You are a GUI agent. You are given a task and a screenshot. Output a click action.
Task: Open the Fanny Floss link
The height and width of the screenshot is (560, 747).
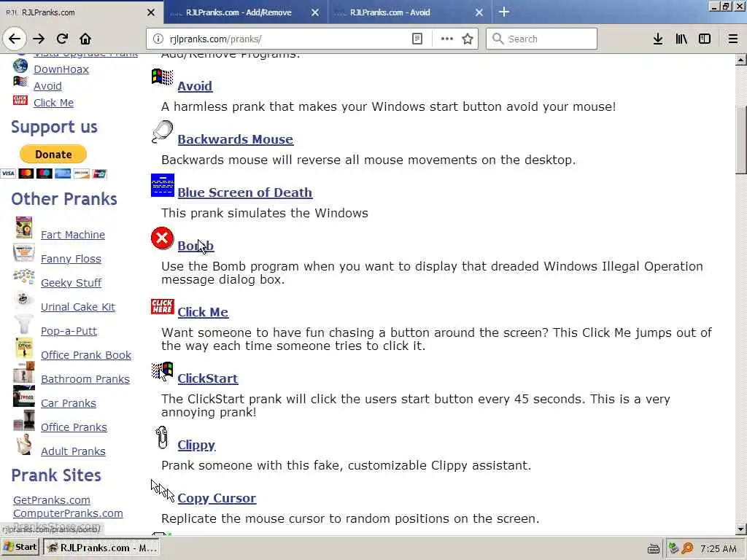tap(71, 259)
